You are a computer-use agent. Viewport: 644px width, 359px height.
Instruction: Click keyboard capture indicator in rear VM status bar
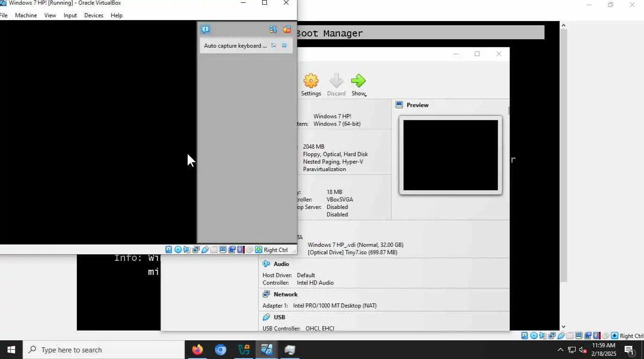pos(615,336)
